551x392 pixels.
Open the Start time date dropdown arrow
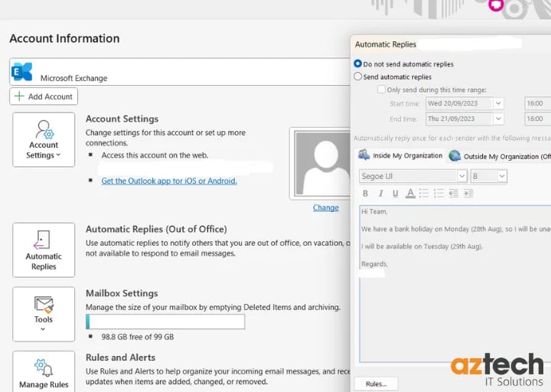pos(498,103)
